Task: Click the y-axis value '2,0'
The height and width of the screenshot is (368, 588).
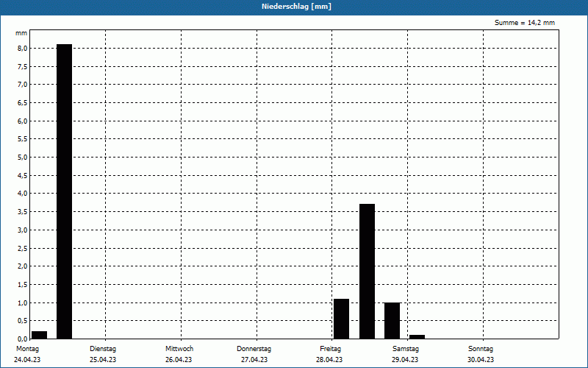Action: tap(22, 266)
